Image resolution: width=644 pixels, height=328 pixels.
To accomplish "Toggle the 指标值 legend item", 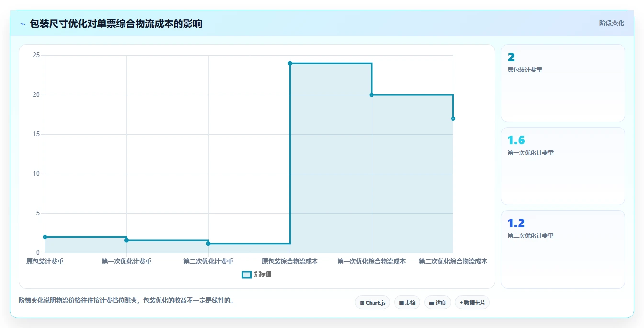I will pyautogui.click(x=257, y=274).
